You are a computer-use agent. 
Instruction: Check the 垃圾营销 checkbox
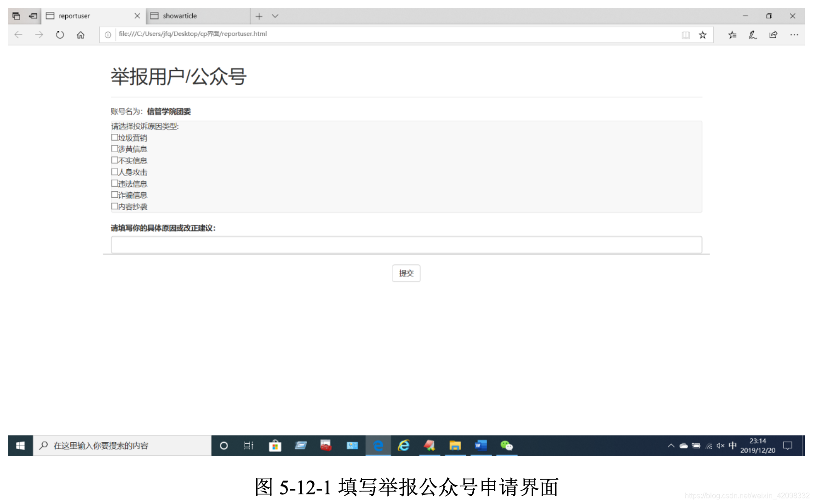pos(115,137)
